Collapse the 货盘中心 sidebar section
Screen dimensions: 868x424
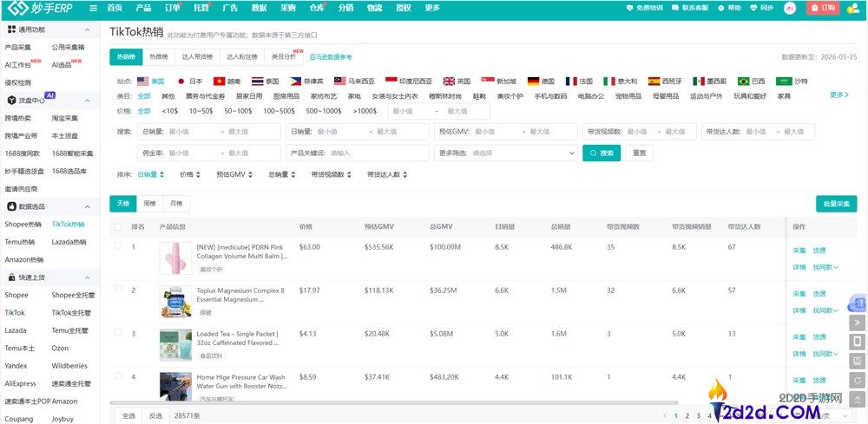point(88,101)
